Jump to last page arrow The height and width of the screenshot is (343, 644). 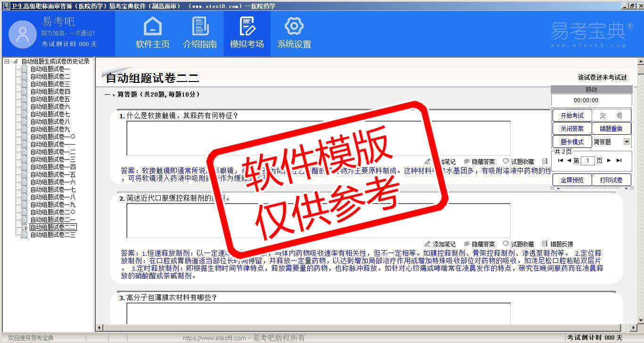tap(619, 161)
